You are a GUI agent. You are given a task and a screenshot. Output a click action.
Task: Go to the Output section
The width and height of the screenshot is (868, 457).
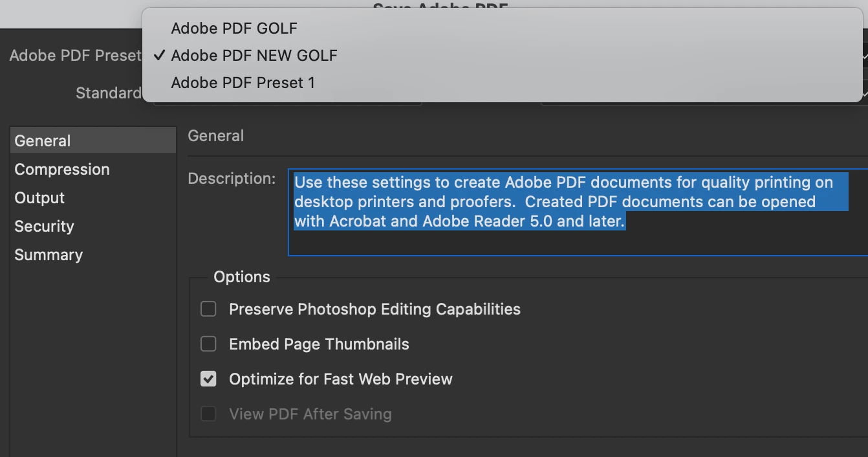click(93, 197)
